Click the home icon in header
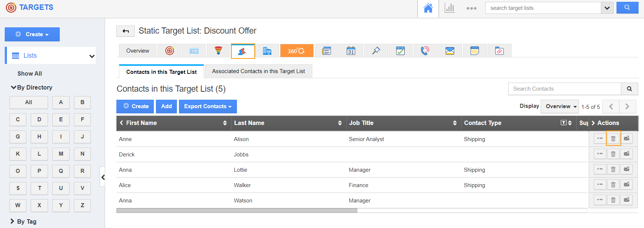Screen dimensions: 644x228 [428, 8]
